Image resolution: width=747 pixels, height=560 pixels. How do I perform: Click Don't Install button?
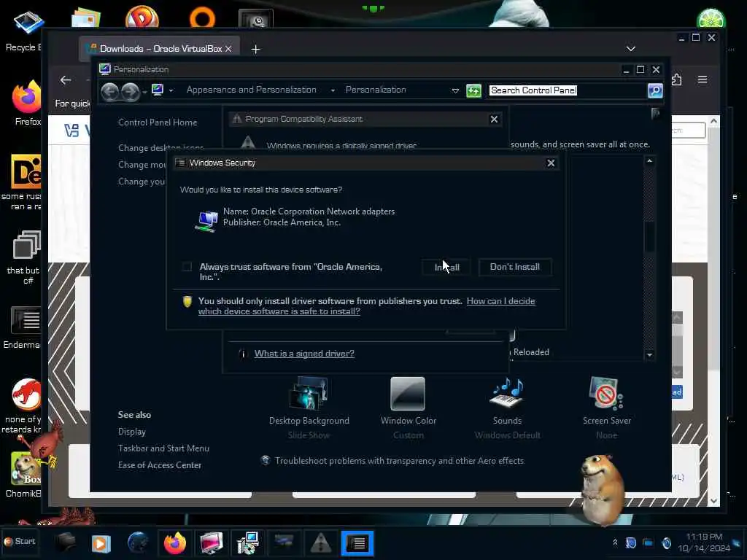pyautogui.click(x=514, y=267)
